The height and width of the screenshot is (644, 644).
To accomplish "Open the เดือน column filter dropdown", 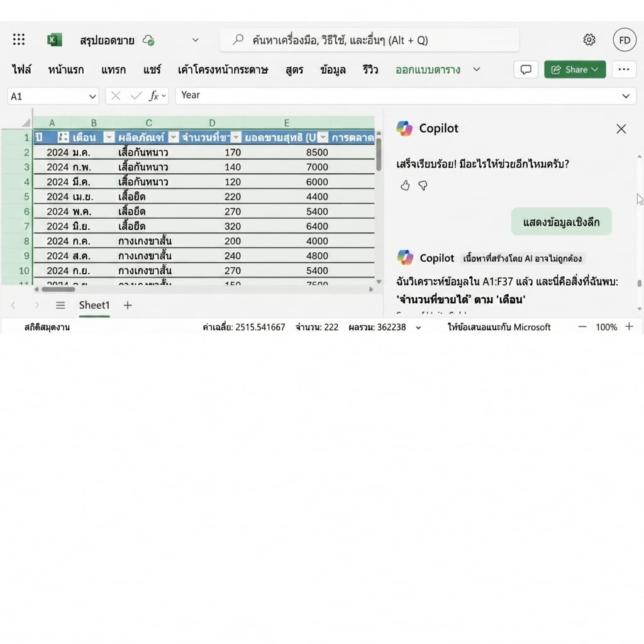I will [x=109, y=137].
